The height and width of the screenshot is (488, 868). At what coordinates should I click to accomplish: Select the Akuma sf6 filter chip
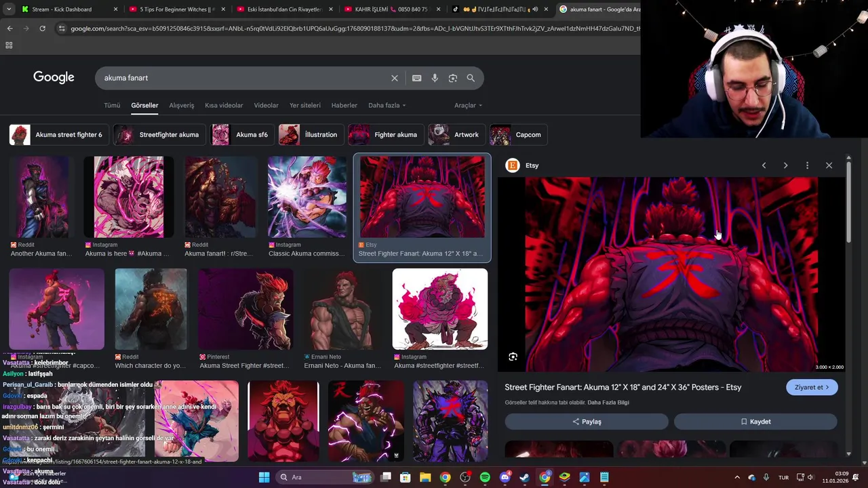[x=243, y=135]
